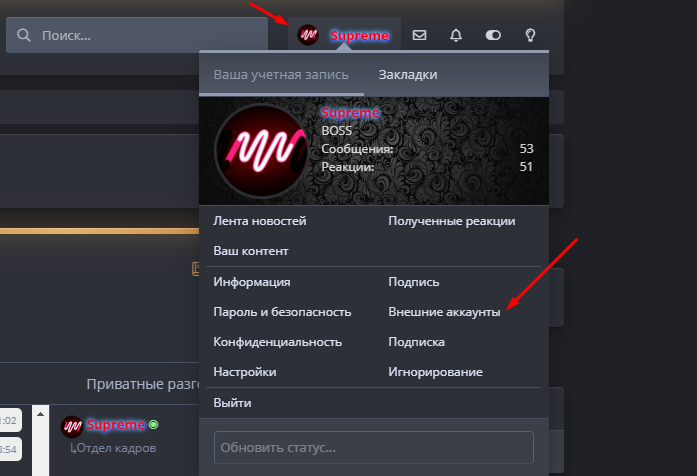Click the chat scrollbar up arrow
The image size is (697, 476).
click(x=40, y=414)
